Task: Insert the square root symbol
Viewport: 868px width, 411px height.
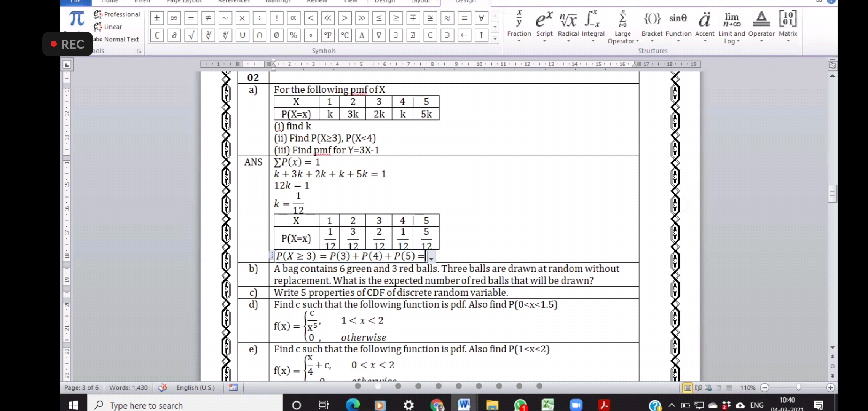Action: 191,35
